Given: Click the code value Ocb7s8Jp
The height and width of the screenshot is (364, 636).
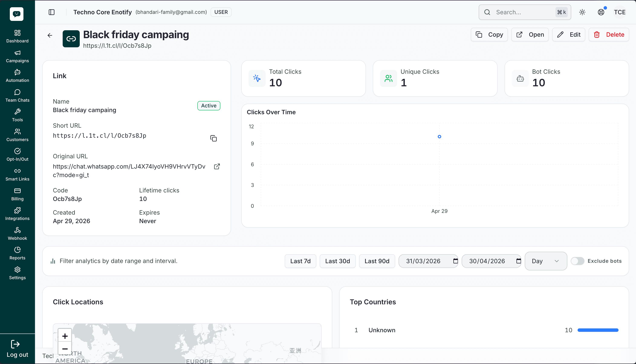Looking at the screenshot, I should [x=67, y=199].
